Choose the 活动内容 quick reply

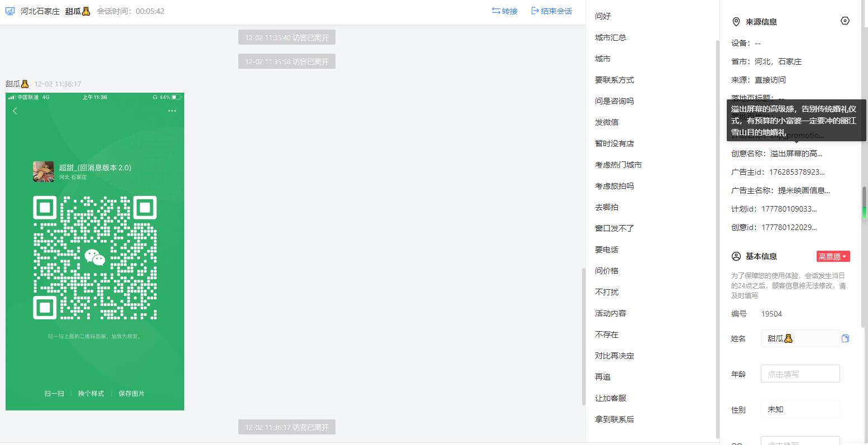(x=611, y=313)
